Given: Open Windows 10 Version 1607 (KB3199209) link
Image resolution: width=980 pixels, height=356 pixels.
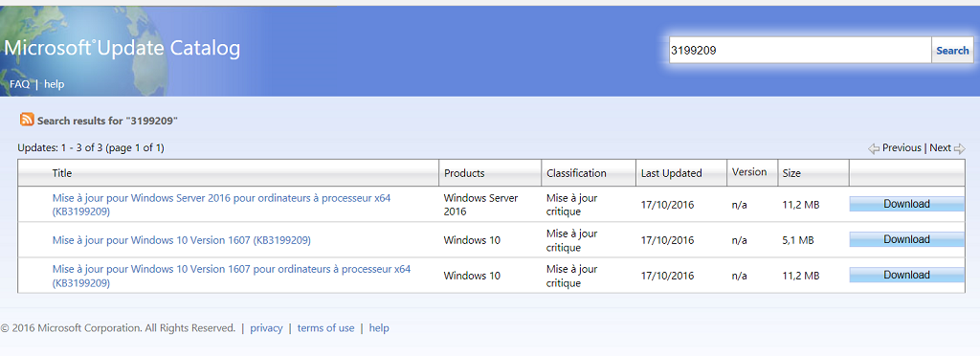Looking at the screenshot, I should (x=181, y=240).
